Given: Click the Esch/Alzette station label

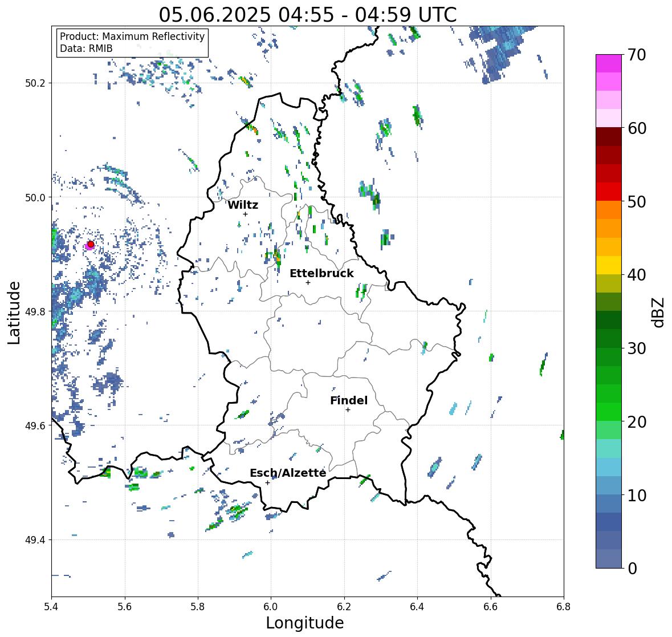Looking at the screenshot, I should click(288, 473).
